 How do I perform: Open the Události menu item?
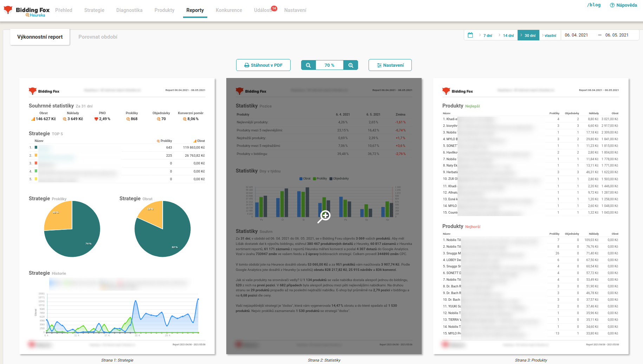[262, 10]
